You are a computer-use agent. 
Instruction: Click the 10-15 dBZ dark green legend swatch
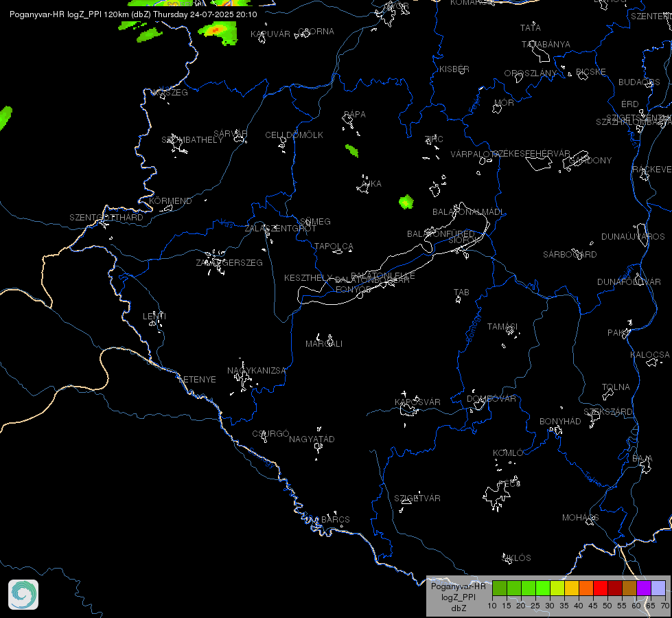tap(499, 588)
